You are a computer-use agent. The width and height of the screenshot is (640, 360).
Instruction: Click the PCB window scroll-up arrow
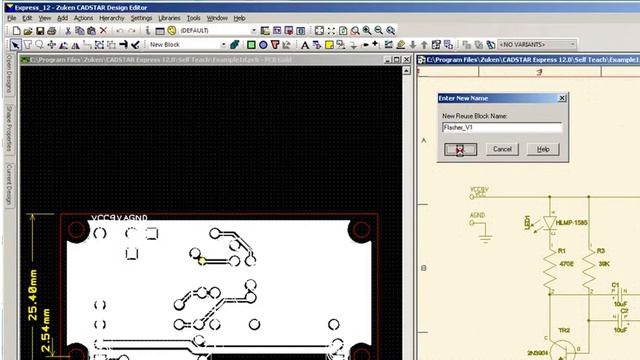coord(406,71)
